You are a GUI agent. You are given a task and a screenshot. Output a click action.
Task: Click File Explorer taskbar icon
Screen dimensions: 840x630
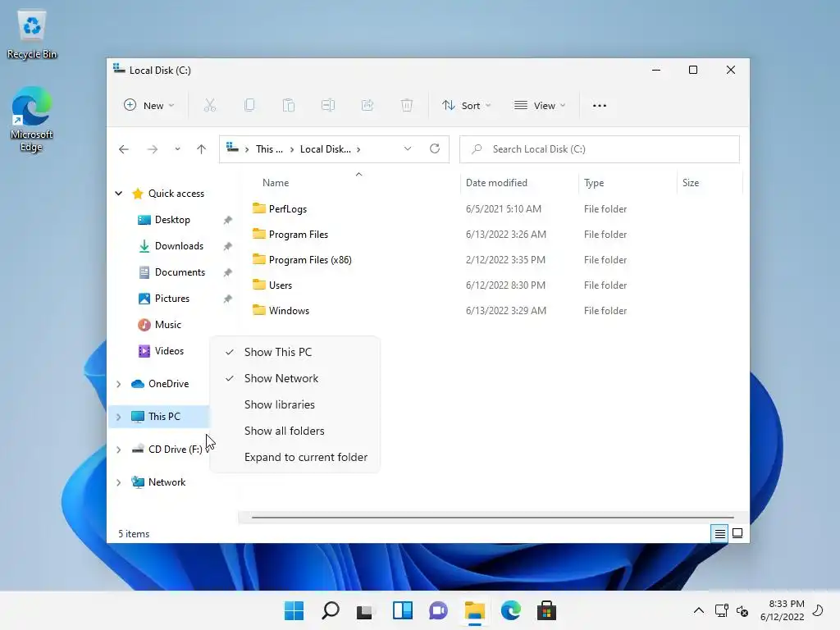pos(475,610)
